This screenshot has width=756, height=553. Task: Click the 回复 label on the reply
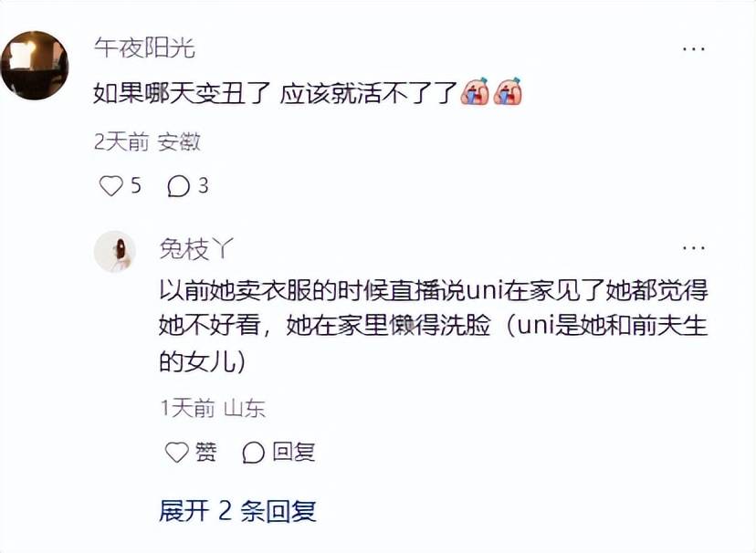pos(294,452)
